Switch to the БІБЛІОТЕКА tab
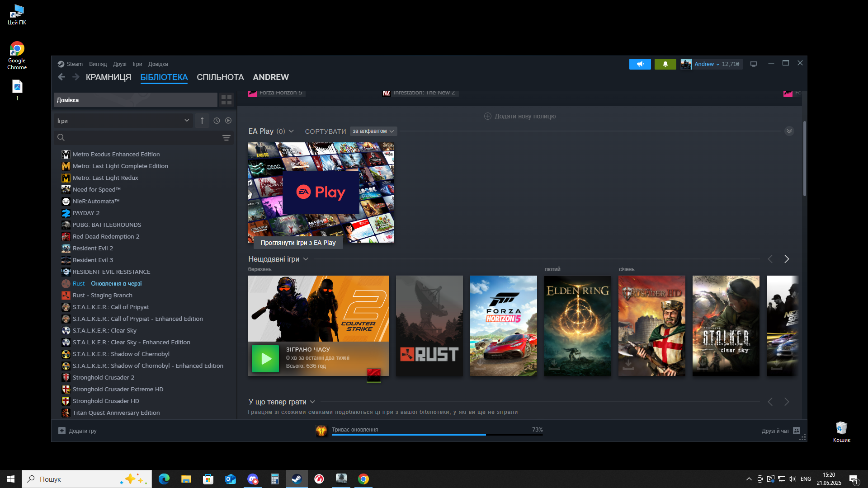 164,77
